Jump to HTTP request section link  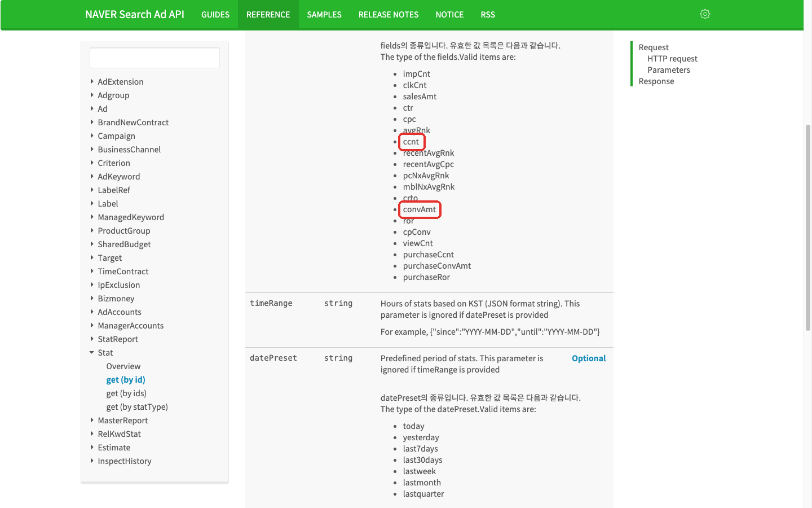[672, 59]
